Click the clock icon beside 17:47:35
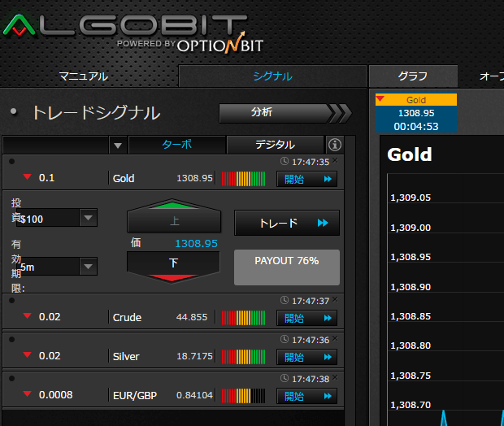Screen dimensions: 504x426 (285, 161)
